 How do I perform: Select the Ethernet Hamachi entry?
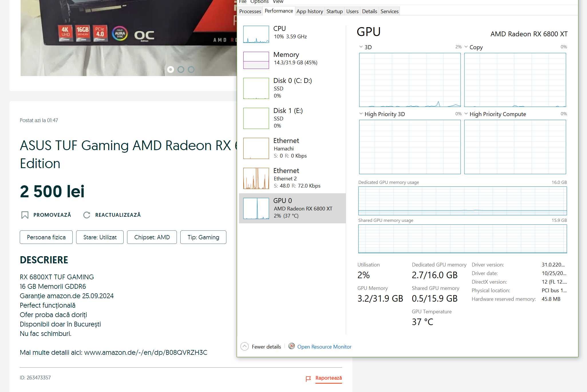pyautogui.click(x=292, y=148)
